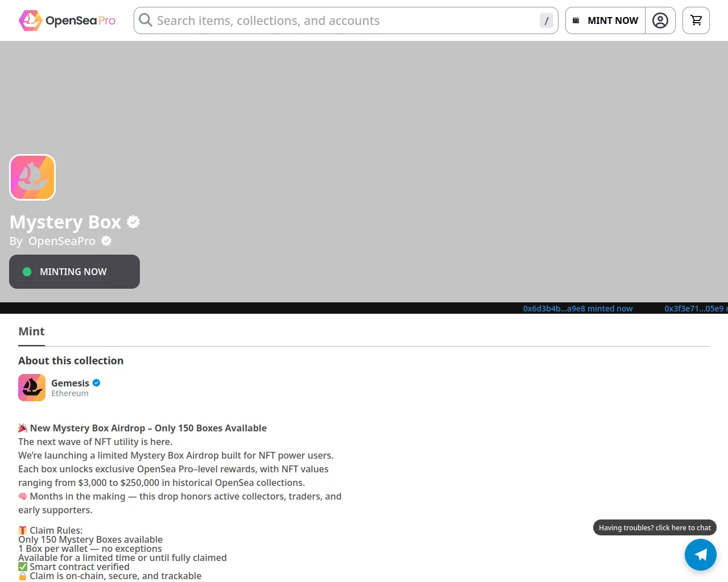Click the green dot in MINTING NOW
Viewport: 728px width, 582px height.
coord(27,272)
